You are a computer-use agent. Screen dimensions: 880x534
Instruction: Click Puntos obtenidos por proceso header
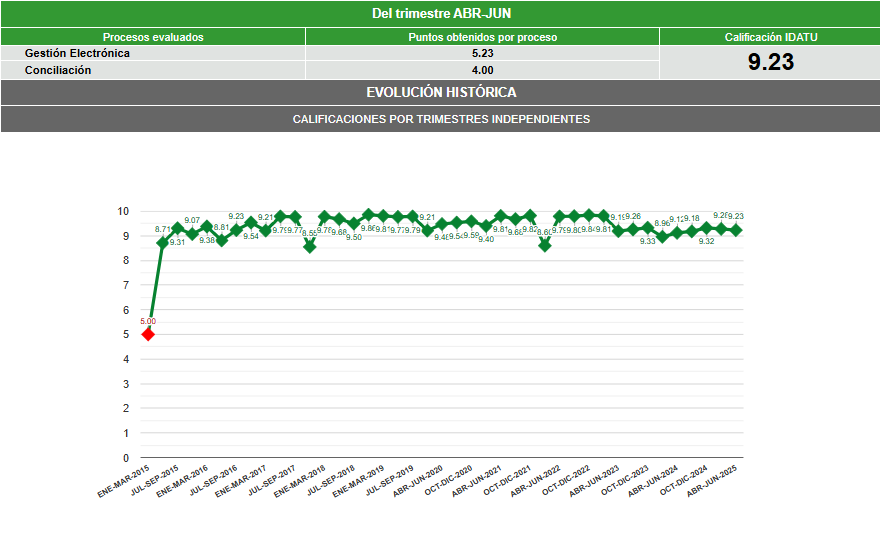[x=482, y=37]
